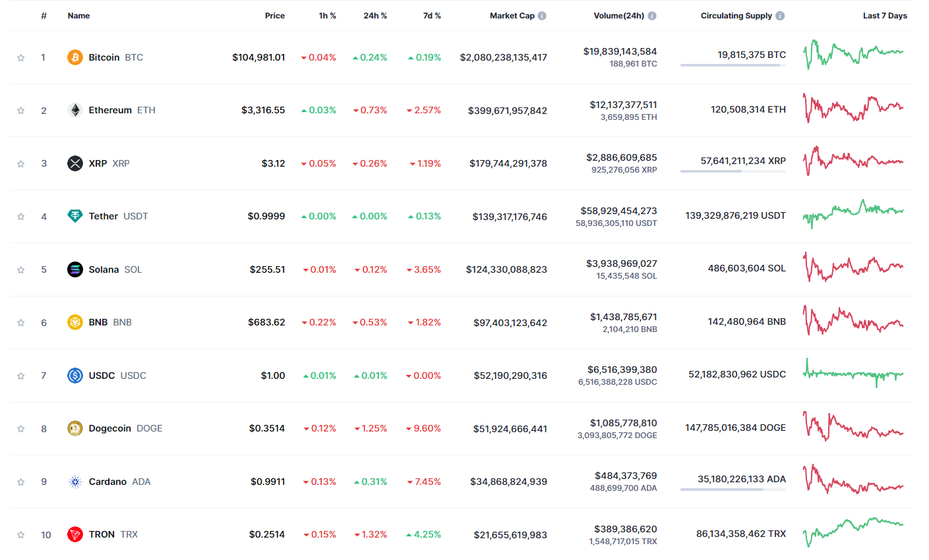
Task: Star Dogecoin for the watchlist
Action: click(x=21, y=428)
